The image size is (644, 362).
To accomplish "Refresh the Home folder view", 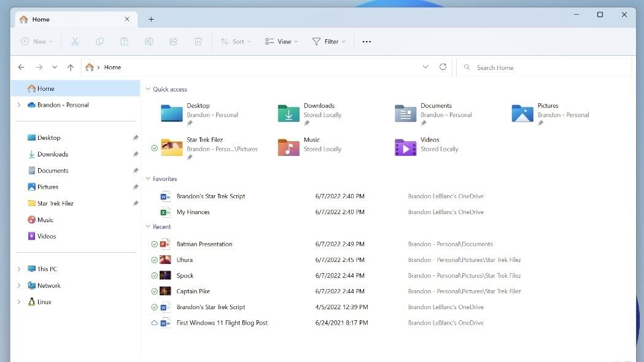I will coord(443,67).
